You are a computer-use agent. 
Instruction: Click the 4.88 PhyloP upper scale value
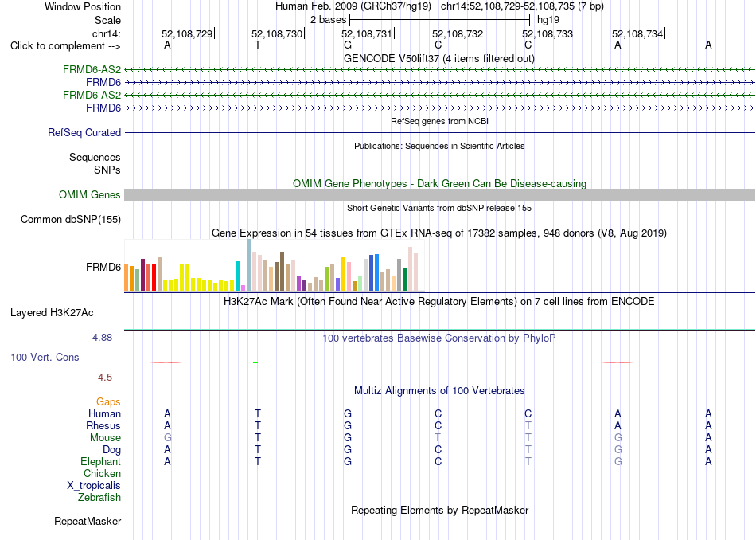102,338
